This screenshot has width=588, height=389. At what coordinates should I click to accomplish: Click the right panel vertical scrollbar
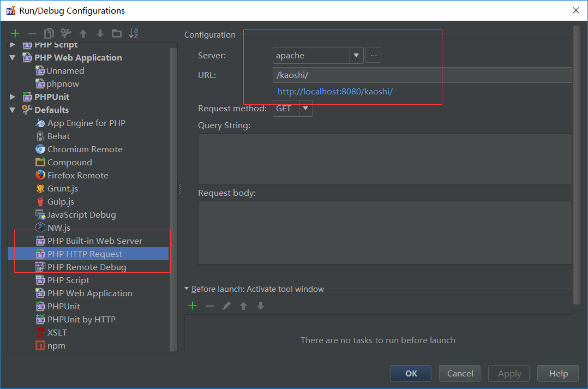577,165
